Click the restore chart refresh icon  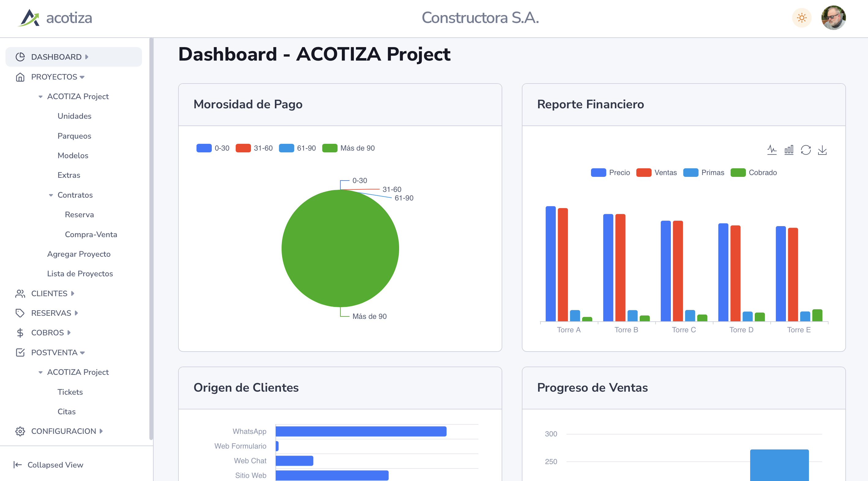[805, 150]
